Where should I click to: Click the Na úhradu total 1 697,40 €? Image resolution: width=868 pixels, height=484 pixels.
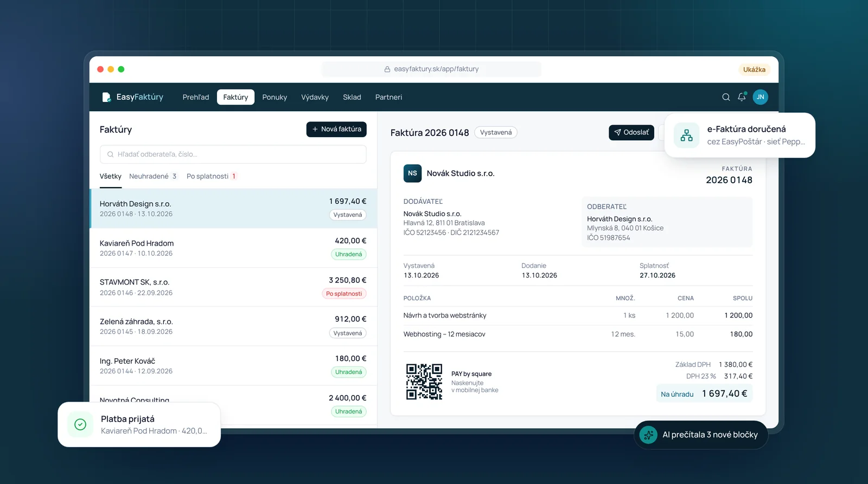pos(704,394)
